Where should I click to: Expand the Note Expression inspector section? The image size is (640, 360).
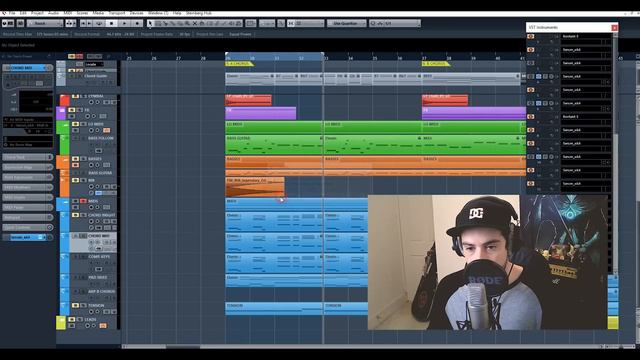27,178
